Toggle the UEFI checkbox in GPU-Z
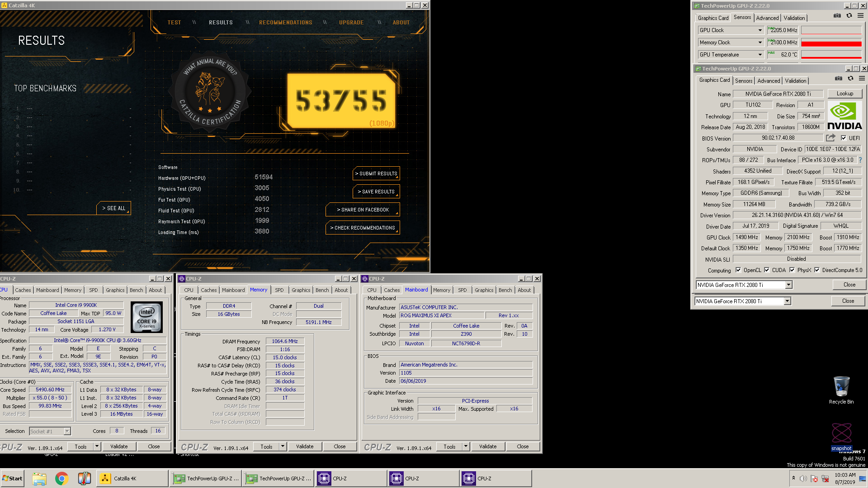Viewport: 868px width, 488px height. pos(844,138)
